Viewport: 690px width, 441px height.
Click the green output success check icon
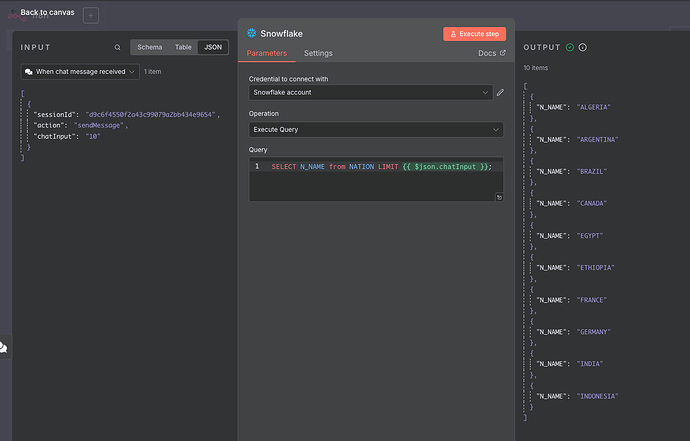tap(570, 47)
